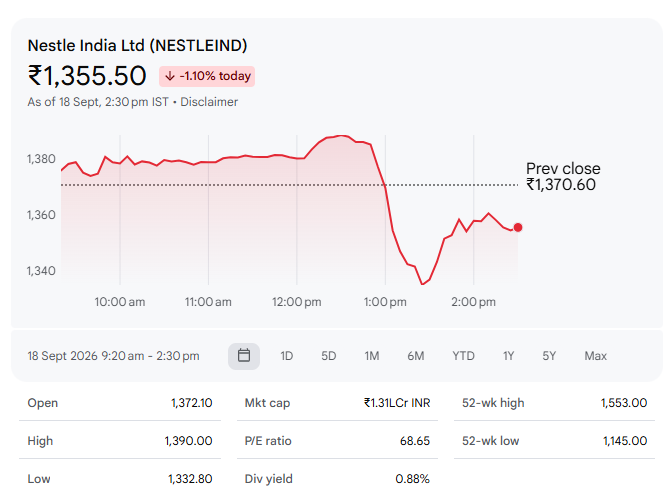The width and height of the screenshot is (667, 497).
Task: Open the Disclaimer link
Action: click(209, 102)
